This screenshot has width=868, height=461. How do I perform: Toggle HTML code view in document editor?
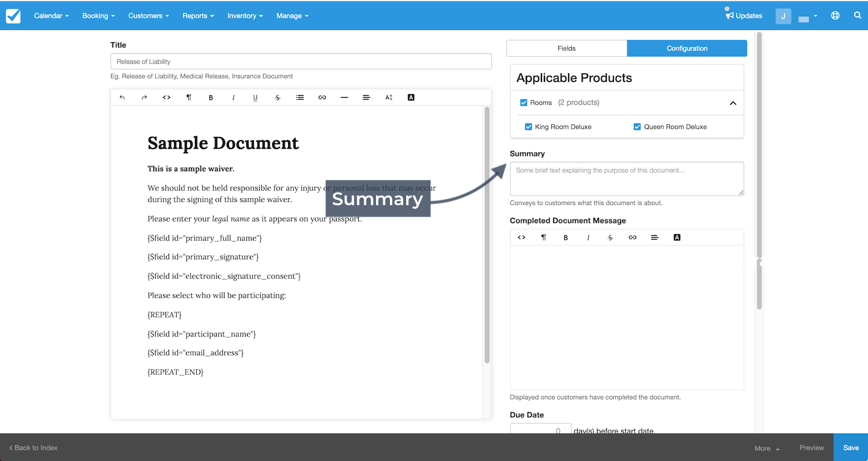[167, 97]
